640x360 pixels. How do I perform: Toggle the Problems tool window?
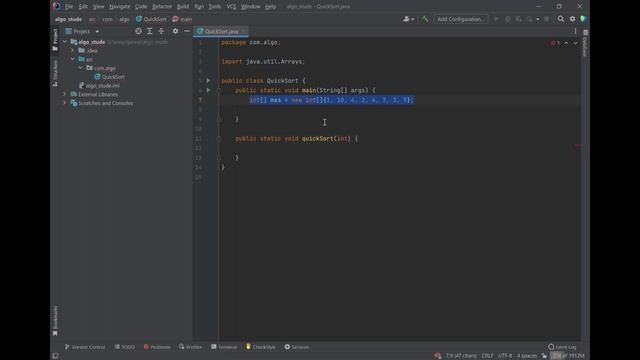point(157,347)
